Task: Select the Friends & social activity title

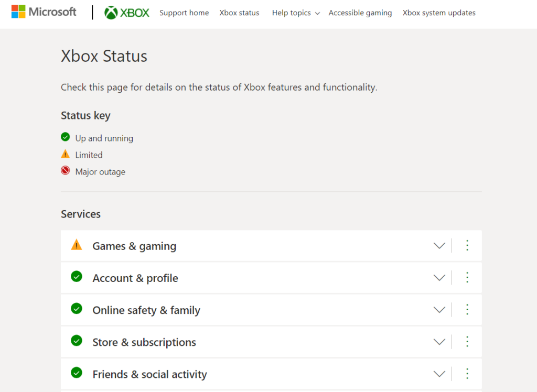Action: pyautogui.click(x=149, y=374)
